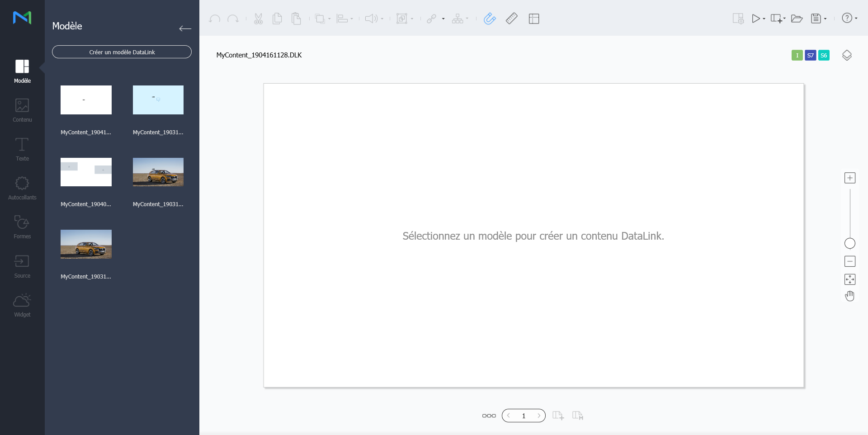This screenshot has height=435, width=868.
Task: Click the cut scissors icon
Action: click(258, 19)
